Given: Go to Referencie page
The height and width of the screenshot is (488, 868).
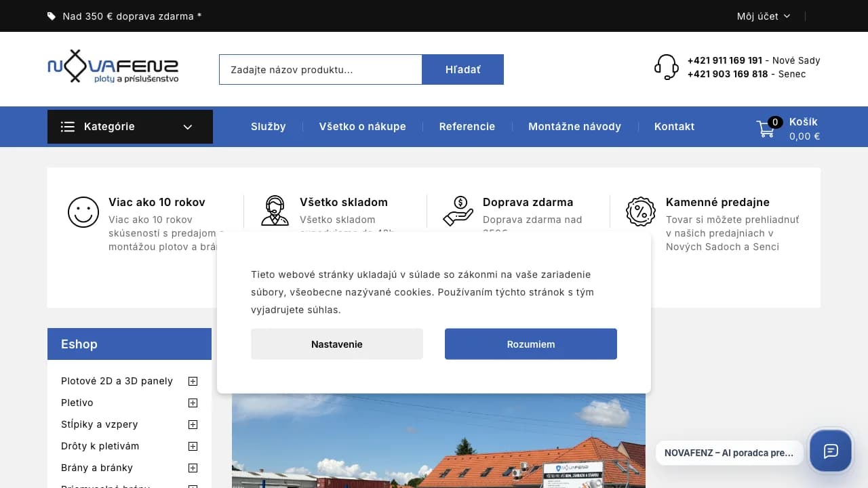Looking at the screenshot, I should (x=467, y=127).
